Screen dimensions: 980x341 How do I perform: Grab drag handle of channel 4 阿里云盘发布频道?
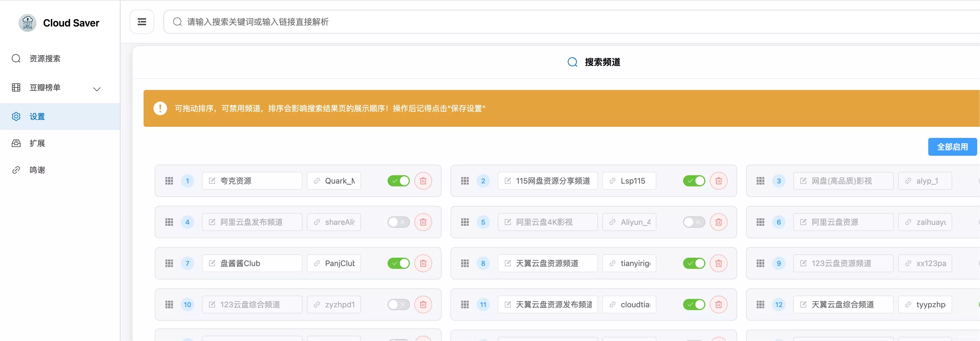click(169, 222)
